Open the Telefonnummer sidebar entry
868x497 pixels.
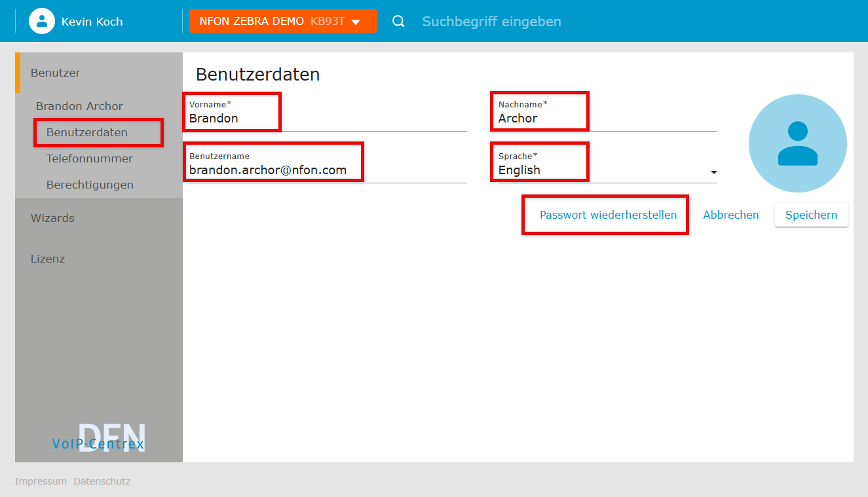(x=90, y=158)
